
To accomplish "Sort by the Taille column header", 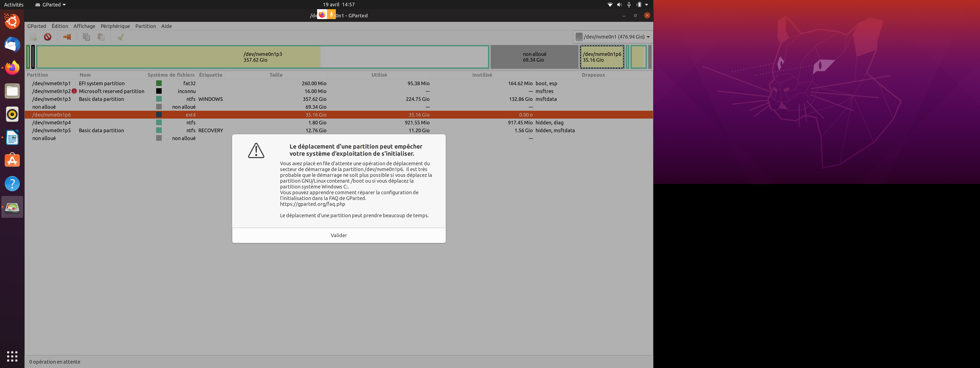I will coord(276,75).
